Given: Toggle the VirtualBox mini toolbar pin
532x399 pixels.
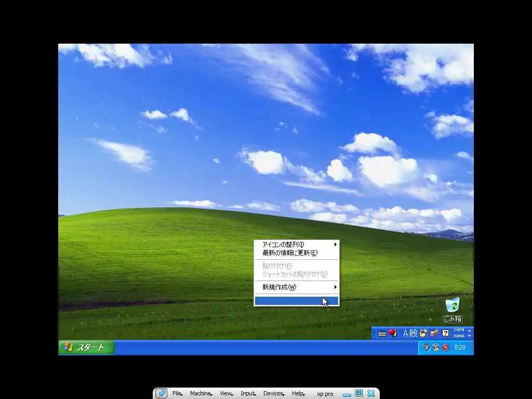Looking at the screenshot, I should tap(161, 394).
